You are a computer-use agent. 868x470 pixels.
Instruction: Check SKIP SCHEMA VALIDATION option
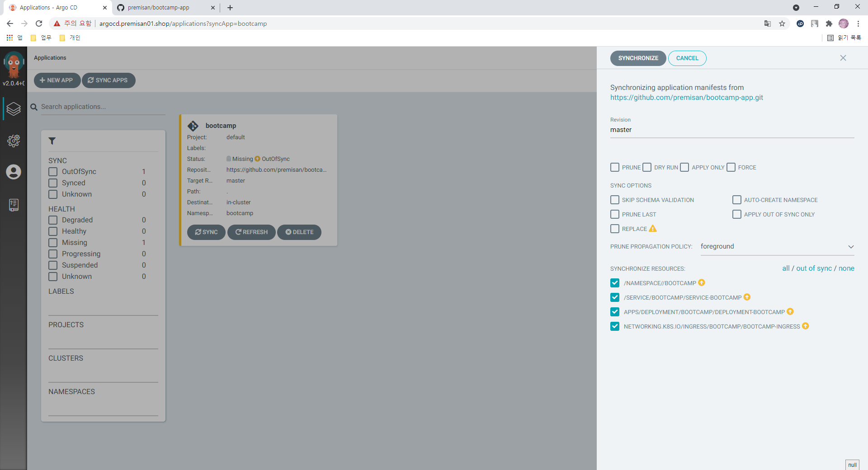click(x=615, y=200)
